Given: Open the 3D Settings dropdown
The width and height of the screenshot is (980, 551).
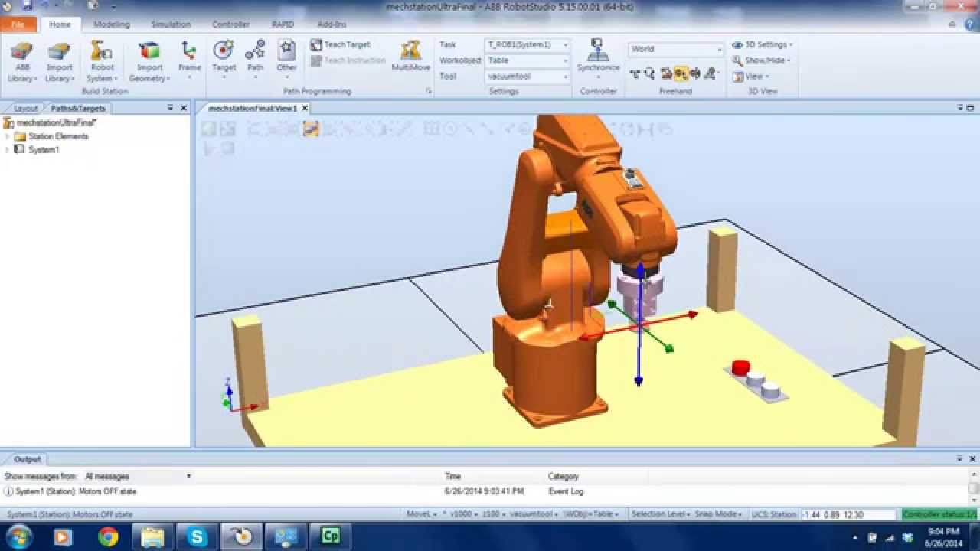Looking at the screenshot, I should [763, 45].
